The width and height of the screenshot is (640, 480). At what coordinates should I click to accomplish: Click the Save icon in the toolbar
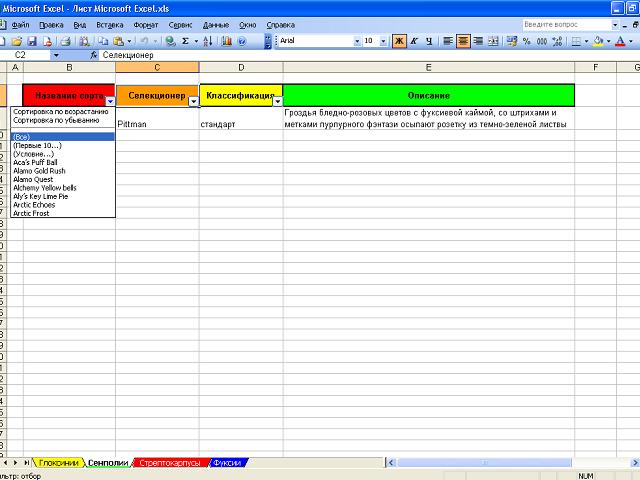[32, 41]
